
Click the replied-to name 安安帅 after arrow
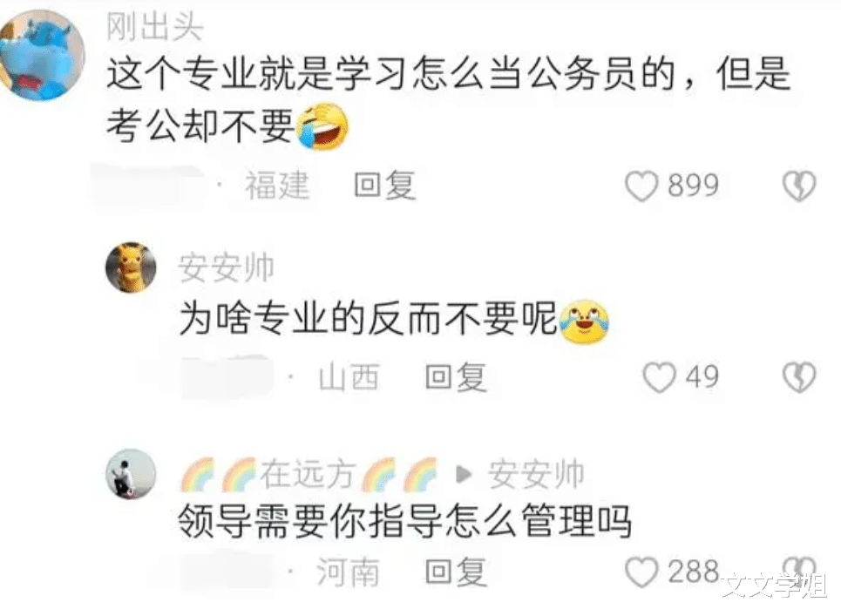[x=536, y=475]
